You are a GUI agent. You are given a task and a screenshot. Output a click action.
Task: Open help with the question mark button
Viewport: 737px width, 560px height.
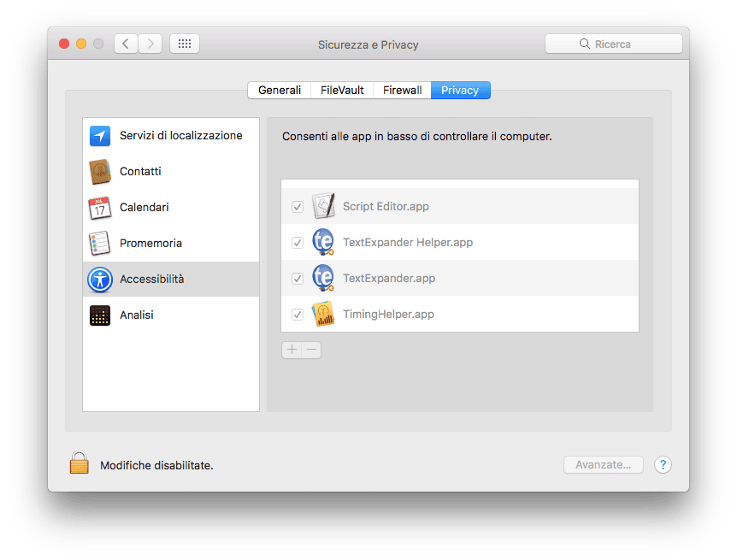pyautogui.click(x=663, y=465)
